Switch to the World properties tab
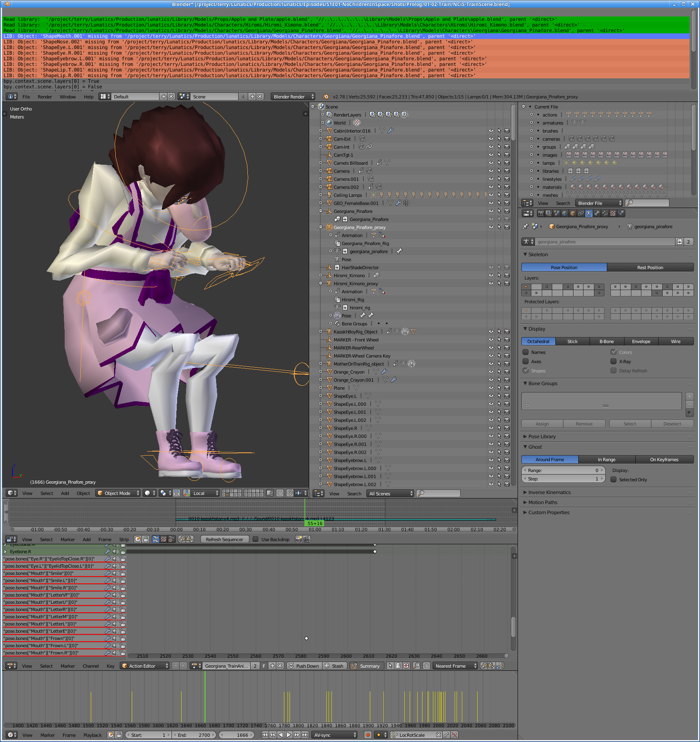This screenshot has width=700, height=742. point(565,213)
